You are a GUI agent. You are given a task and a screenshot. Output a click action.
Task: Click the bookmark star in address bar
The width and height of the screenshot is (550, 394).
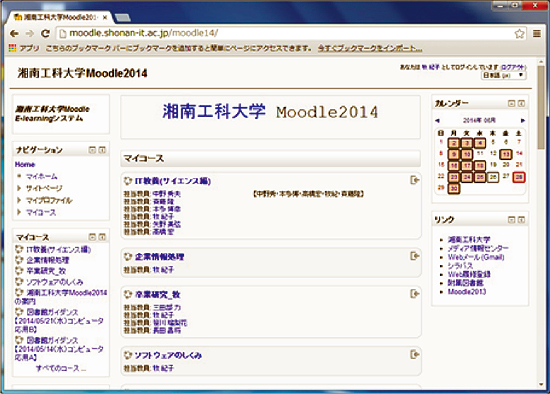click(x=519, y=34)
